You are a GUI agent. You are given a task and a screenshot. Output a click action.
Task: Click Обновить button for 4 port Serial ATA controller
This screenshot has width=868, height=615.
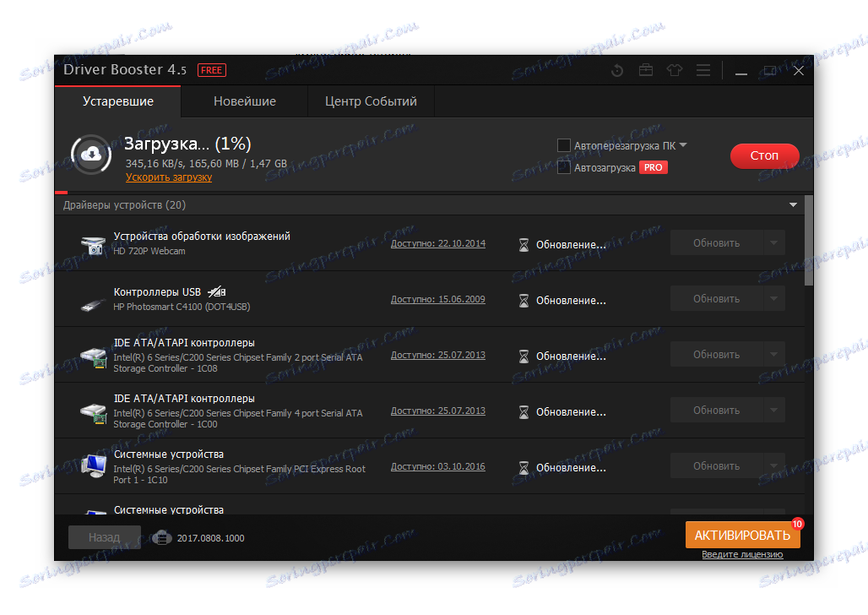pyautogui.click(x=716, y=410)
